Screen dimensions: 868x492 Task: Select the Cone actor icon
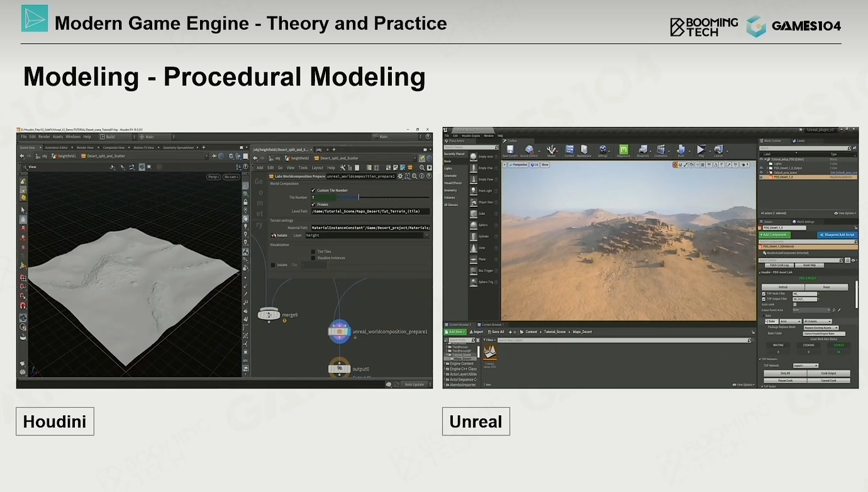pyautogui.click(x=474, y=248)
